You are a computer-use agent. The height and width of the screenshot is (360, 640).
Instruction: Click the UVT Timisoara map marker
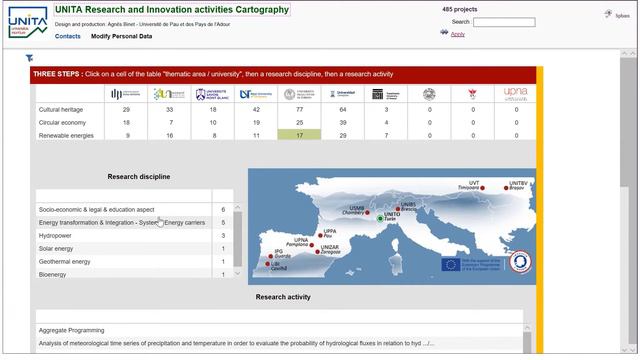pyautogui.click(x=482, y=188)
